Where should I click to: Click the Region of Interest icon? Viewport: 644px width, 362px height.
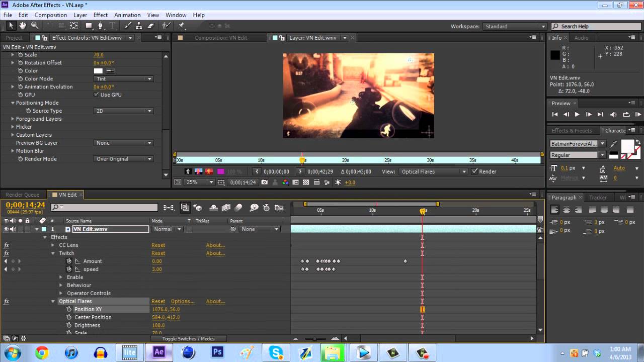click(296, 183)
